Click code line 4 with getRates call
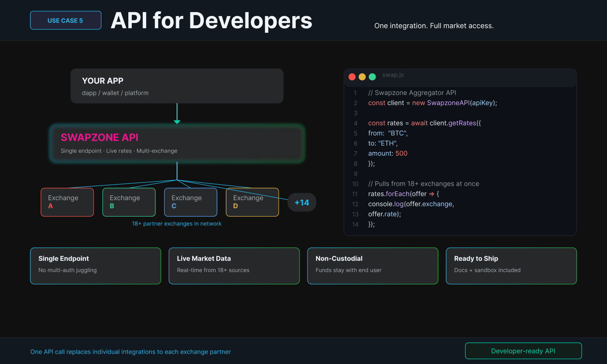 coord(424,123)
